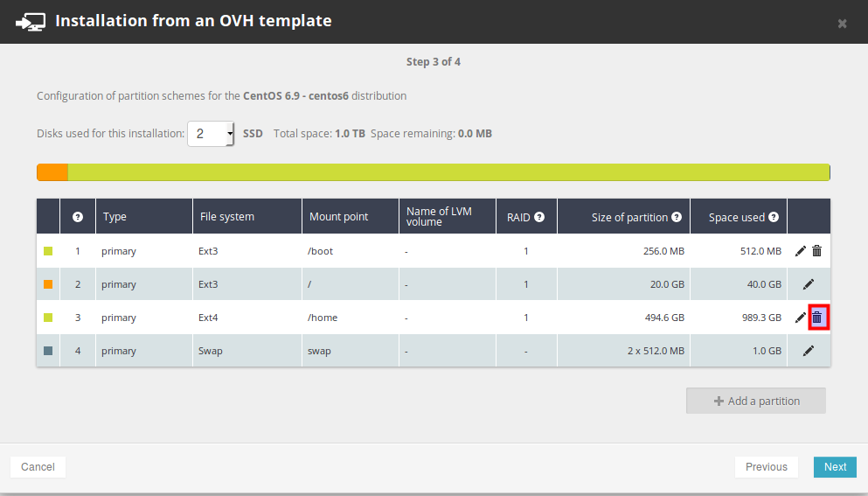868x496 pixels.
Task: Delete the /home partition trash icon
Action: point(817,318)
